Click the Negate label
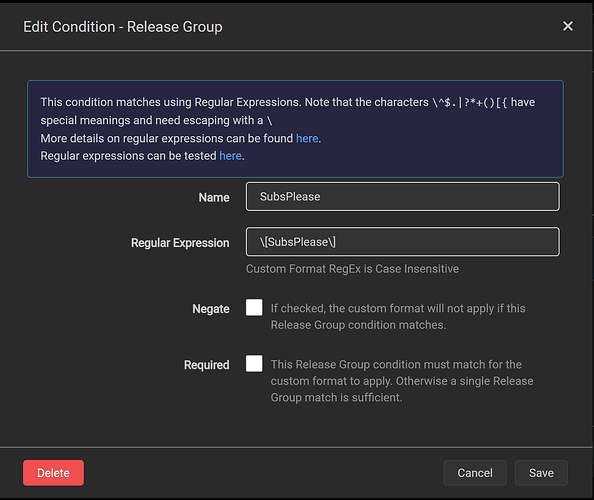 click(211, 309)
